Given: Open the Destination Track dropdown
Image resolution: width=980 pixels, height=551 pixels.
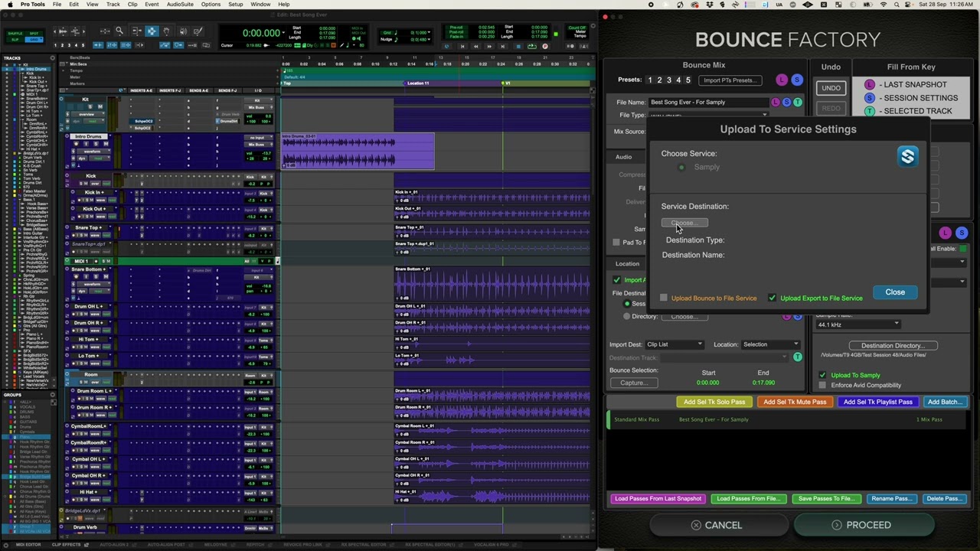Looking at the screenshot, I should pos(724,357).
